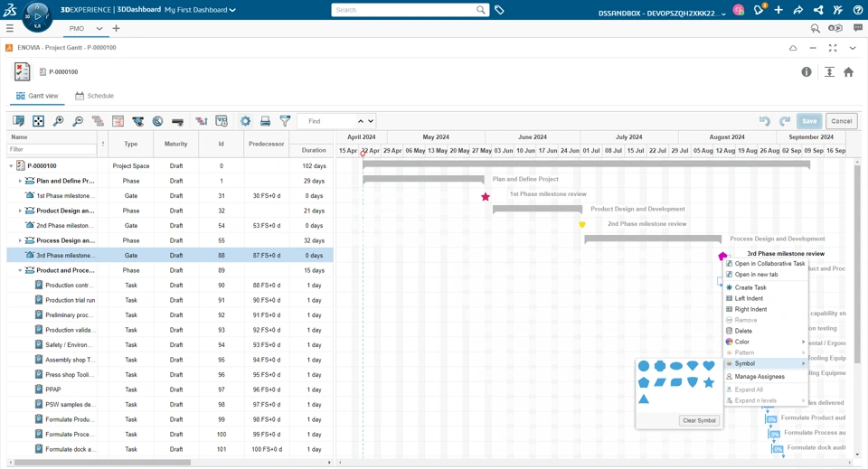Open the Gantt settings gear icon
Viewport: 868px width, 469px height.
click(x=245, y=121)
